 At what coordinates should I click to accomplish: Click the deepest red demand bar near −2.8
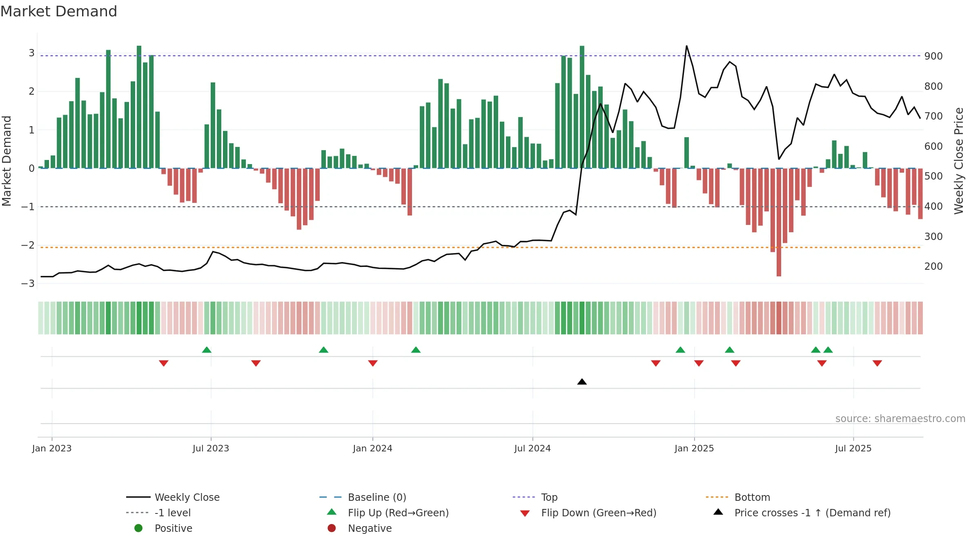(x=779, y=222)
